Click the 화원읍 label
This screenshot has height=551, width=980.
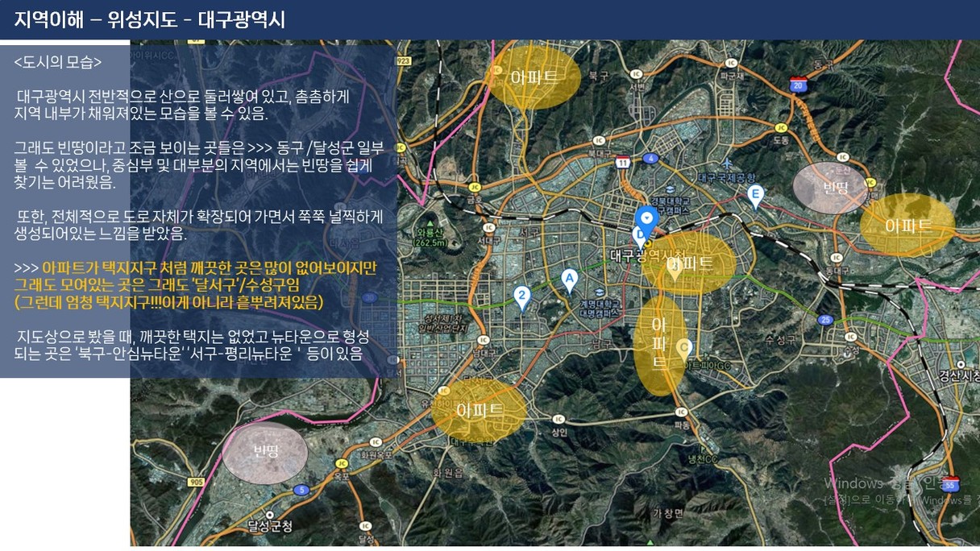[x=447, y=473]
